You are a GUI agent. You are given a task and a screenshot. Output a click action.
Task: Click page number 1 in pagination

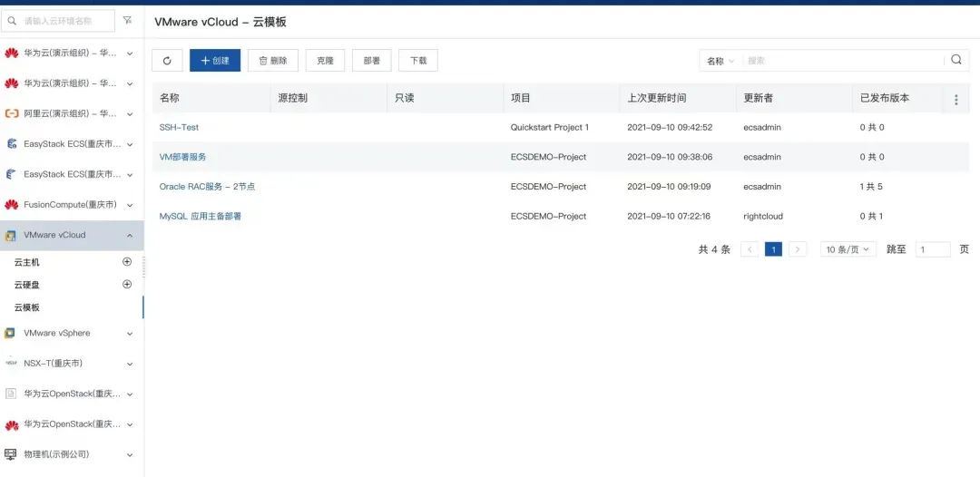(x=773, y=249)
